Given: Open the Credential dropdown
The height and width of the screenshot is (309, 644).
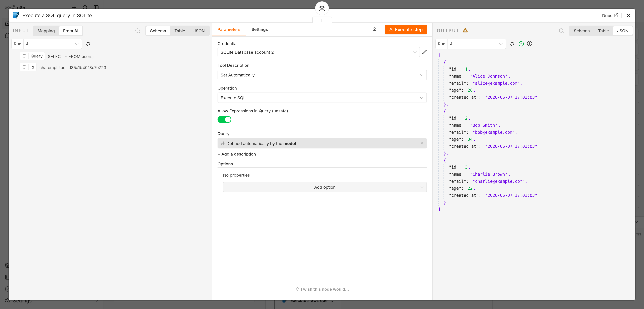Looking at the screenshot, I should click(319, 52).
